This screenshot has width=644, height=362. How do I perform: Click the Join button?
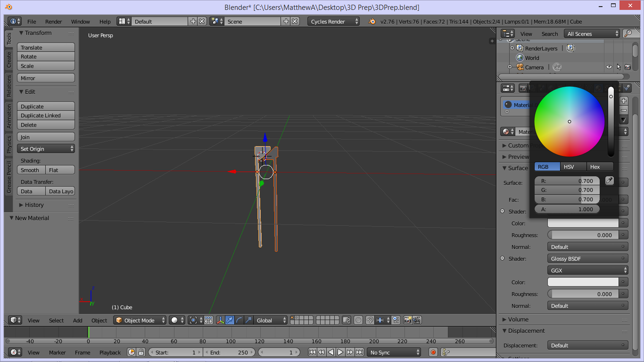click(x=46, y=137)
